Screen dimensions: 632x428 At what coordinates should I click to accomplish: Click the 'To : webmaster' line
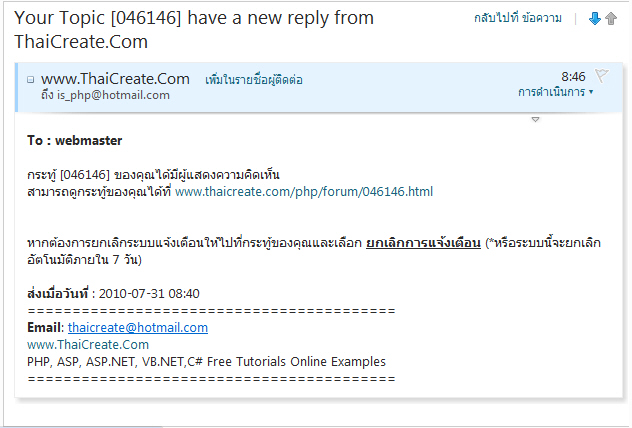pos(75,141)
